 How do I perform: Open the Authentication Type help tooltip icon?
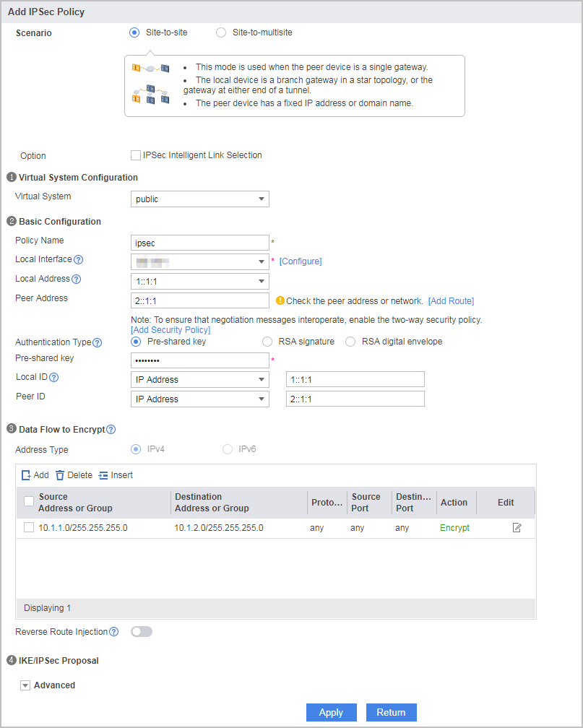(97, 342)
